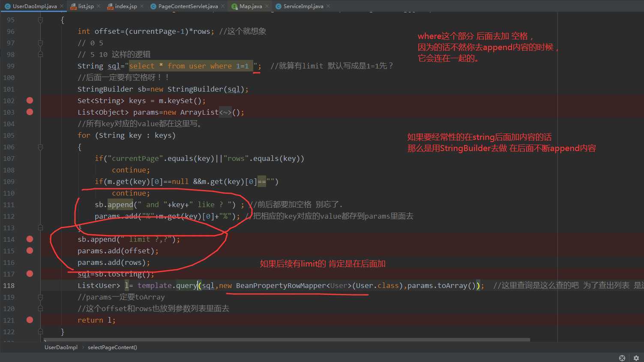644x362 pixels.
Task: Click 'Set<String> keys = m.keySet();' line
Action: 141,101
